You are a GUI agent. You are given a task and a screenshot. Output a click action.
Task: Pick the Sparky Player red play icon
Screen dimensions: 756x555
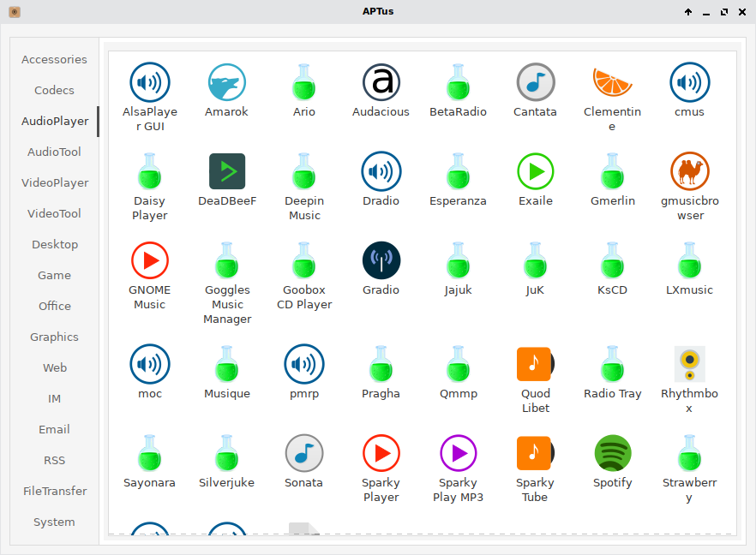pyautogui.click(x=381, y=453)
